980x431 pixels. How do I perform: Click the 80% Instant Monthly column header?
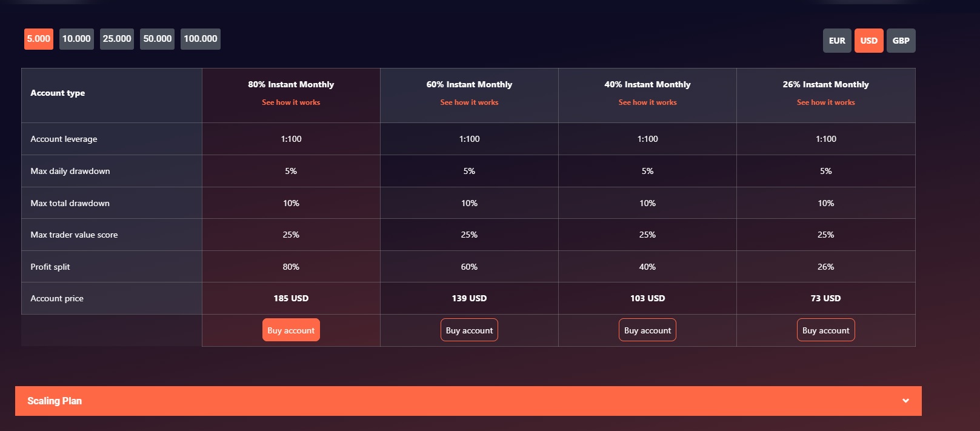[x=291, y=84]
